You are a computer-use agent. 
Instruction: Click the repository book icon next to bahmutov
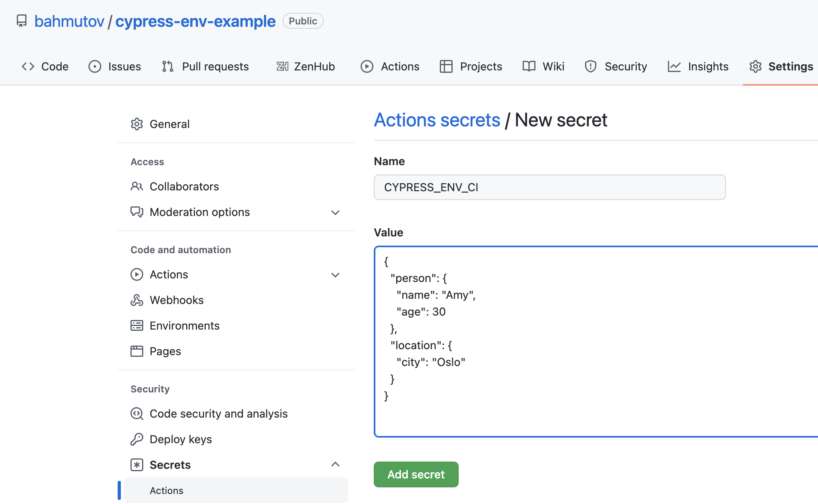(21, 21)
